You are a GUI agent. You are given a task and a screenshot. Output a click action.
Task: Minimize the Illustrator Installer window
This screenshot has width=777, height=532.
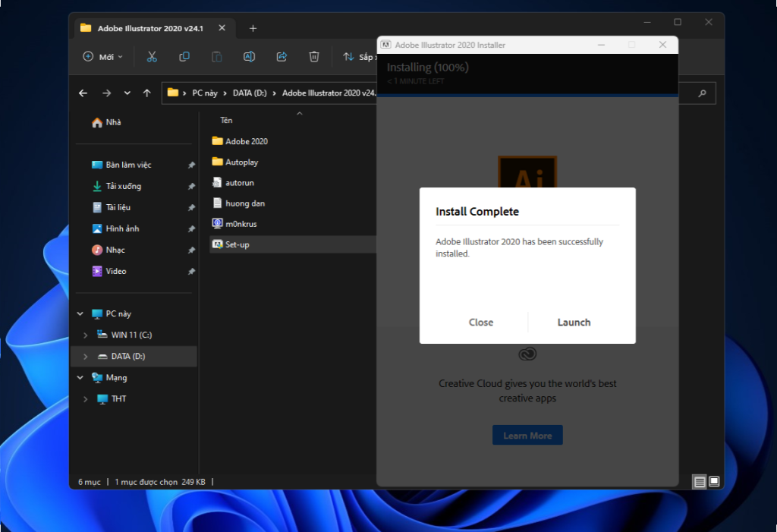(x=601, y=45)
